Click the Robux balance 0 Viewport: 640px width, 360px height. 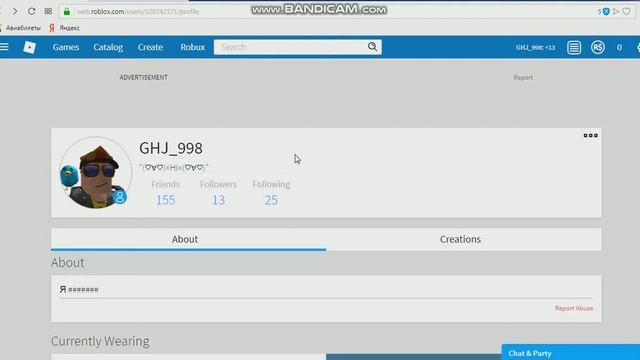(x=619, y=48)
